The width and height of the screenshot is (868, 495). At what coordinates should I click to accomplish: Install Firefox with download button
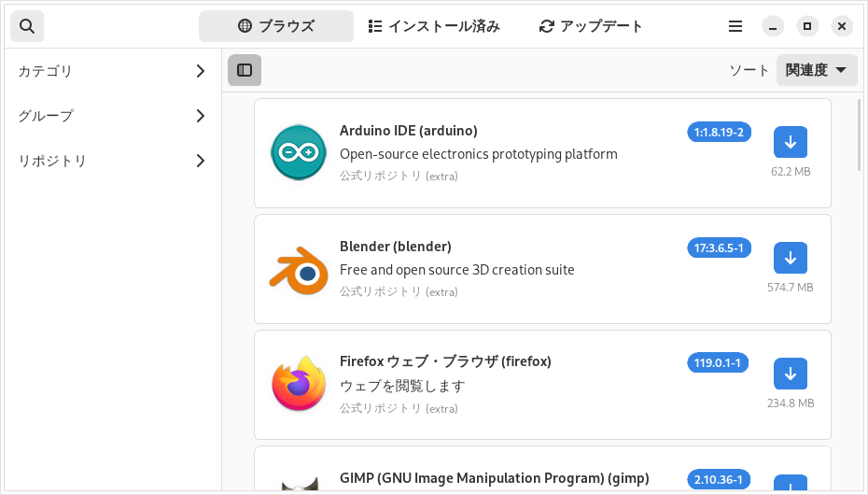(791, 374)
